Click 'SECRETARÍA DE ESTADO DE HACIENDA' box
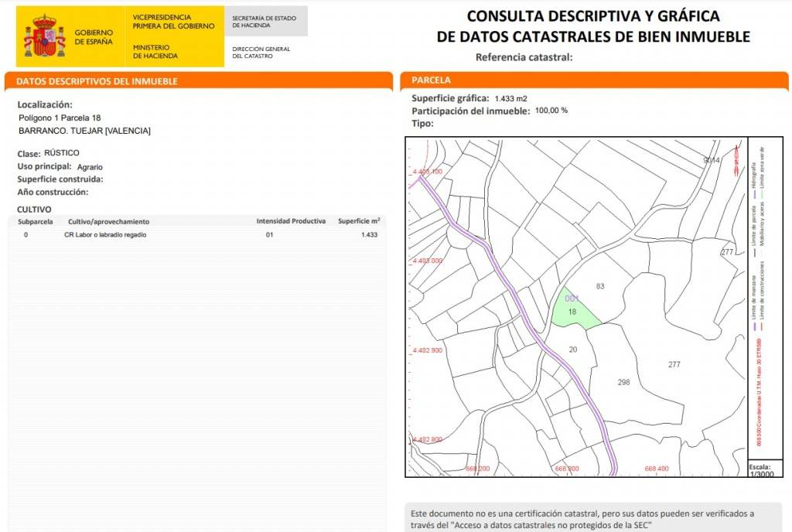The height and width of the screenshot is (532, 792). click(x=266, y=21)
